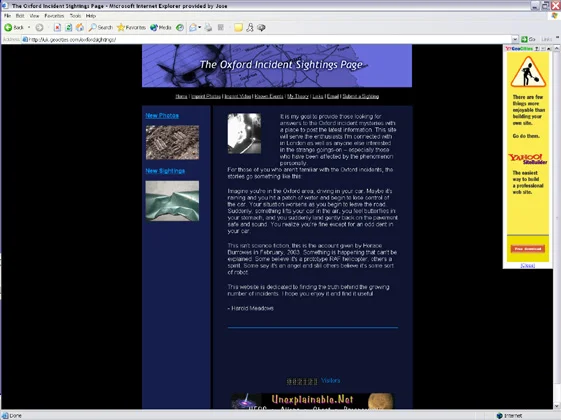Viewport: 561px width, 420px height.
Task: Click the Visitors counter link
Action: [331, 381]
